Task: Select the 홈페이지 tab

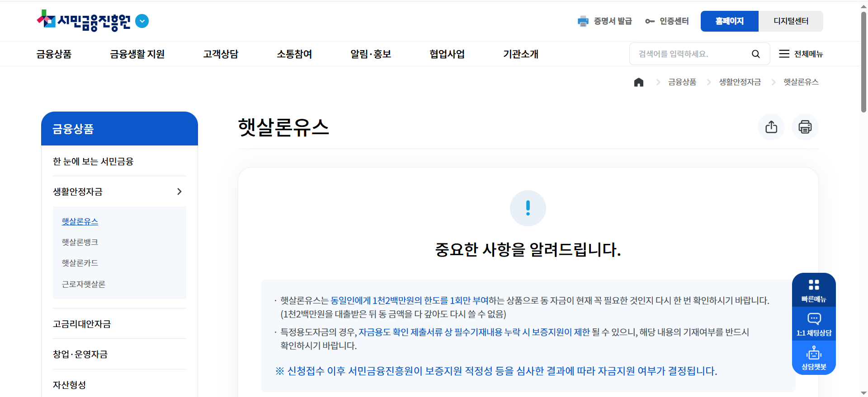Action: [729, 21]
